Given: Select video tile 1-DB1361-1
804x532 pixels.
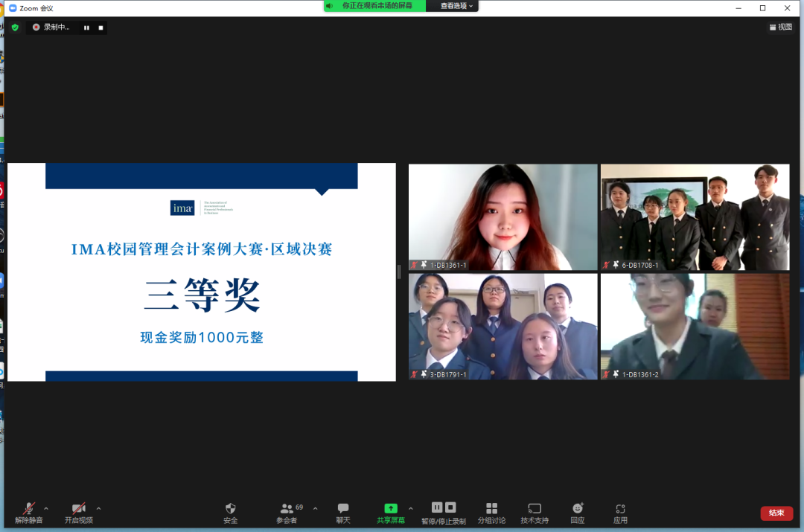Looking at the screenshot, I should pyautogui.click(x=502, y=217).
